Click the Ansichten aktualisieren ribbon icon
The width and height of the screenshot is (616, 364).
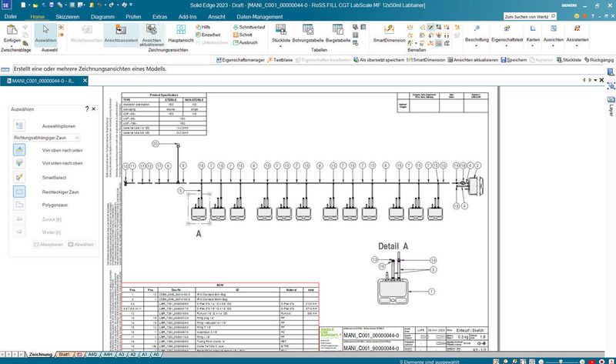point(152,35)
